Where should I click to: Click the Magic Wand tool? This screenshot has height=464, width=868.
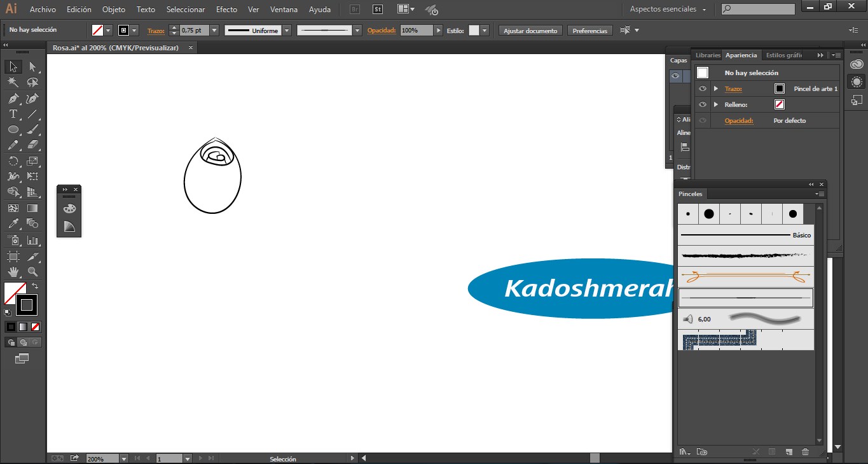pyautogui.click(x=13, y=82)
